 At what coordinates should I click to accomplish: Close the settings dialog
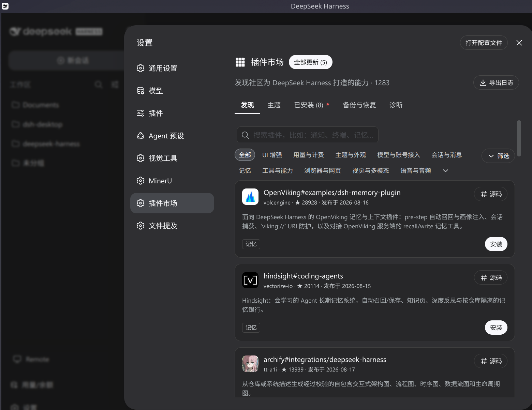519,43
